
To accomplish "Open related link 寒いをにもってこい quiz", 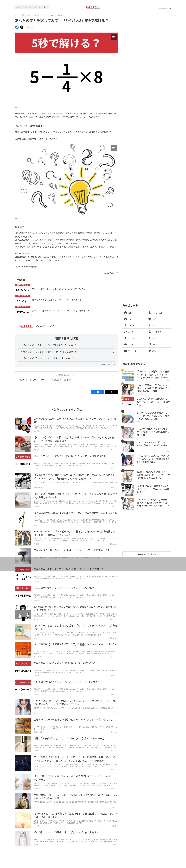I will click(66, 358).
